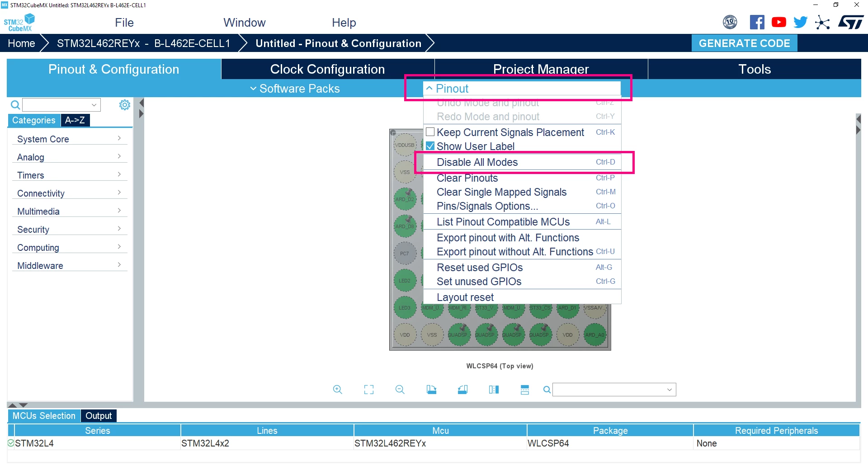Click the pin search magnifier icon
Viewport: 868px width, 470px height.
click(547, 390)
